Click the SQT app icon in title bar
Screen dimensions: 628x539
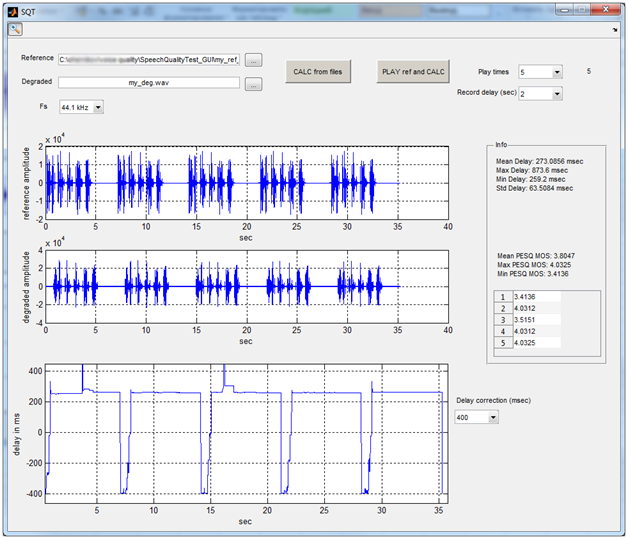[14, 9]
